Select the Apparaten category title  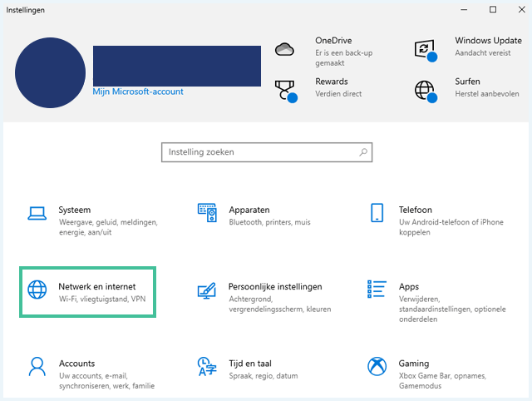pos(249,210)
